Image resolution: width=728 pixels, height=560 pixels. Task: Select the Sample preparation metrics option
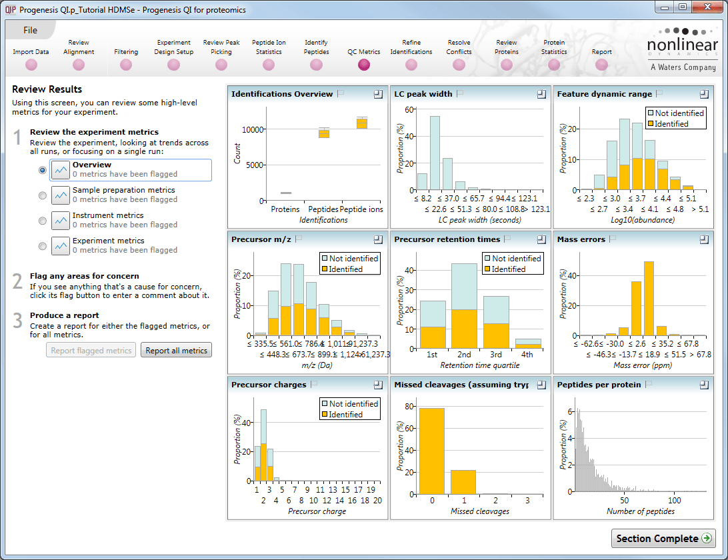point(42,195)
